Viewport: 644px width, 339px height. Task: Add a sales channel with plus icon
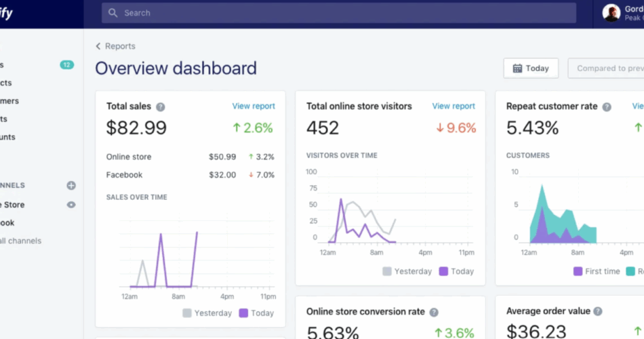click(x=71, y=186)
